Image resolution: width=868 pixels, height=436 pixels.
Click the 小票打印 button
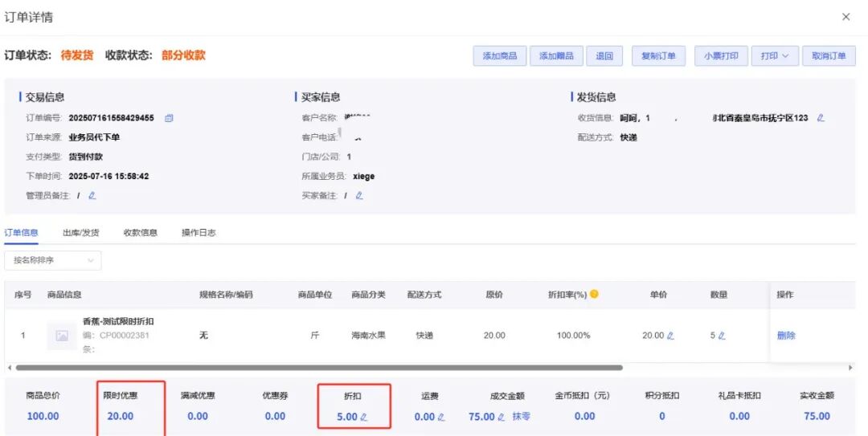click(721, 56)
